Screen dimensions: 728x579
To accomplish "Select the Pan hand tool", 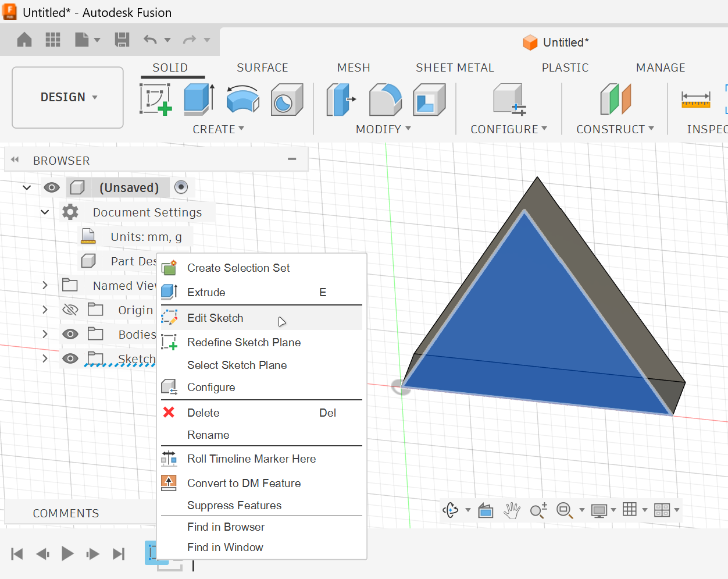I will (x=512, y=510).
